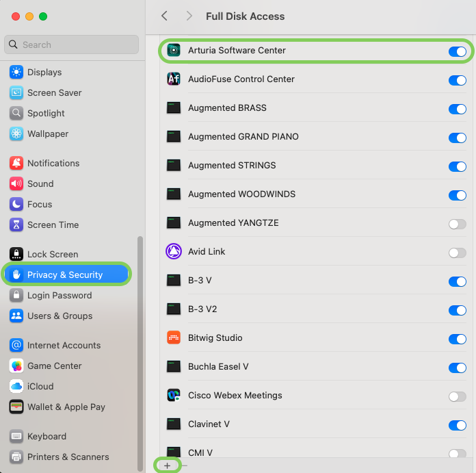Click the iCloud cloud icon
The image size is (476, 473).
coord(16,386)
